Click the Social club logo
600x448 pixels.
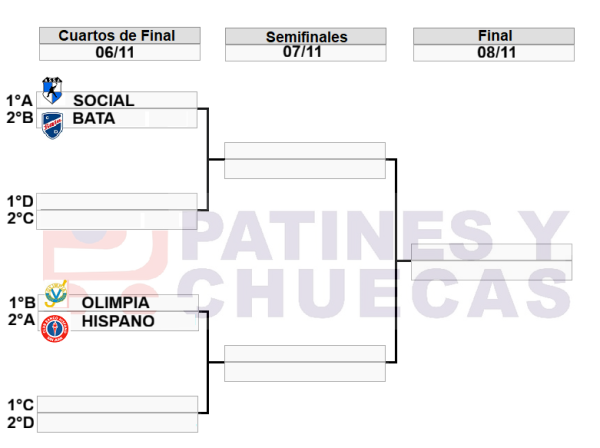[52, 92]
